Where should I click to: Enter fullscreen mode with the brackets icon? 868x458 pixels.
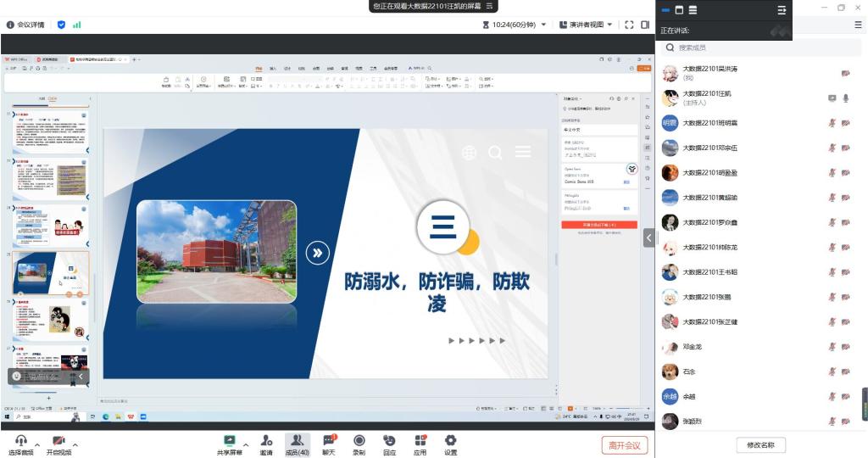(629, 25)
